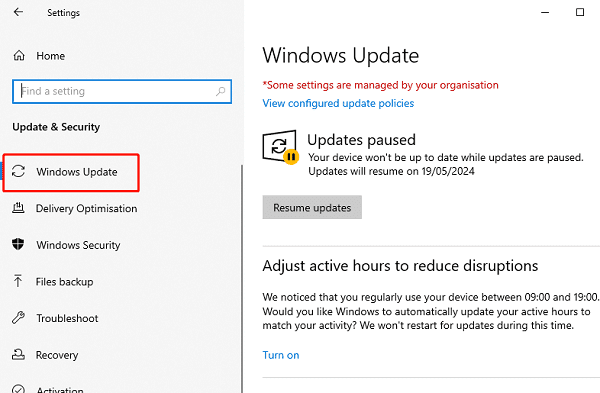The width and height of the screenshot is (600, 393).
Task: Minimize the Settings window
Action: 545,12
